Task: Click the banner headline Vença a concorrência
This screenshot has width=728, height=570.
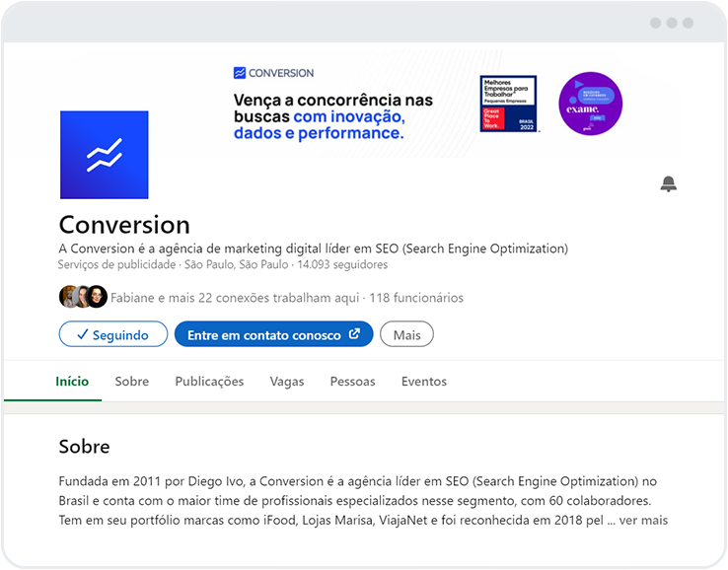Action: [332, 116]
